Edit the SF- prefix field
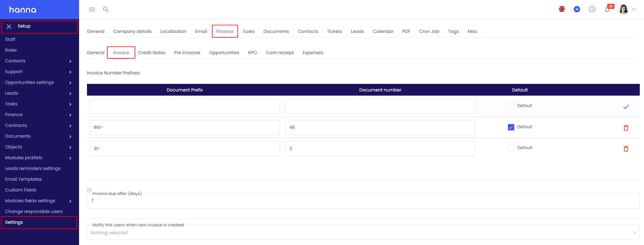Image resolution: width=644 pixels, height=245 pixels. click(185, 148)
